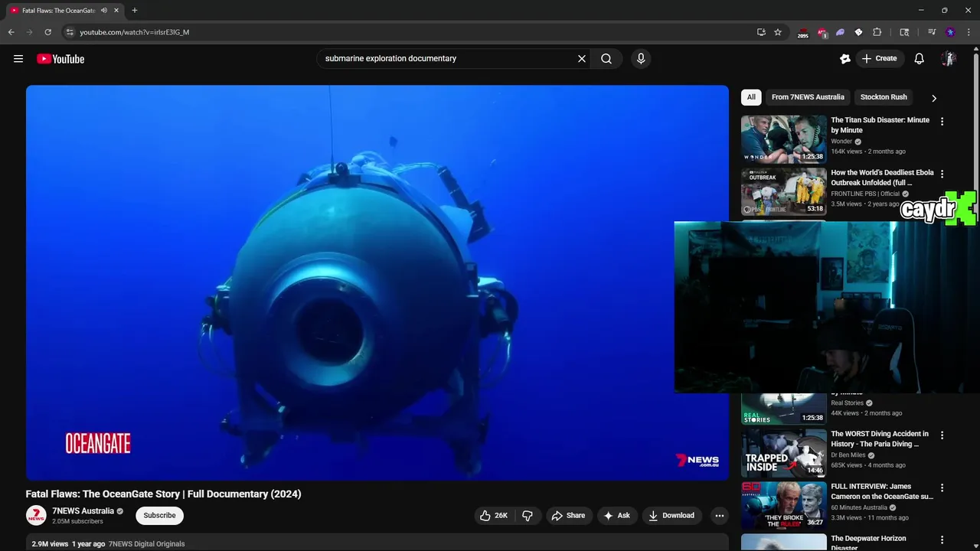Image resolution: width=980 pixels, height=551 pixels.
Task: Open the YouTube guide hamburger menu
Action: click(18, 59)
